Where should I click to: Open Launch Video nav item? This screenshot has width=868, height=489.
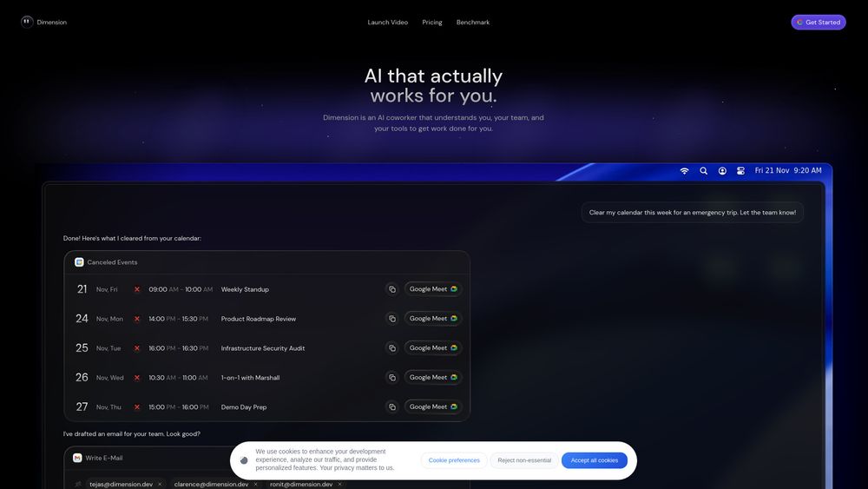387,23
